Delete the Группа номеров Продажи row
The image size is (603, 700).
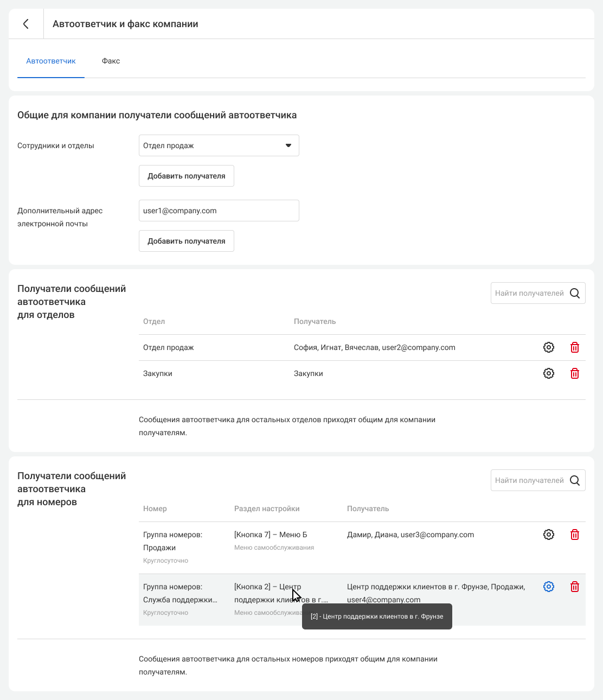point(575,534)
